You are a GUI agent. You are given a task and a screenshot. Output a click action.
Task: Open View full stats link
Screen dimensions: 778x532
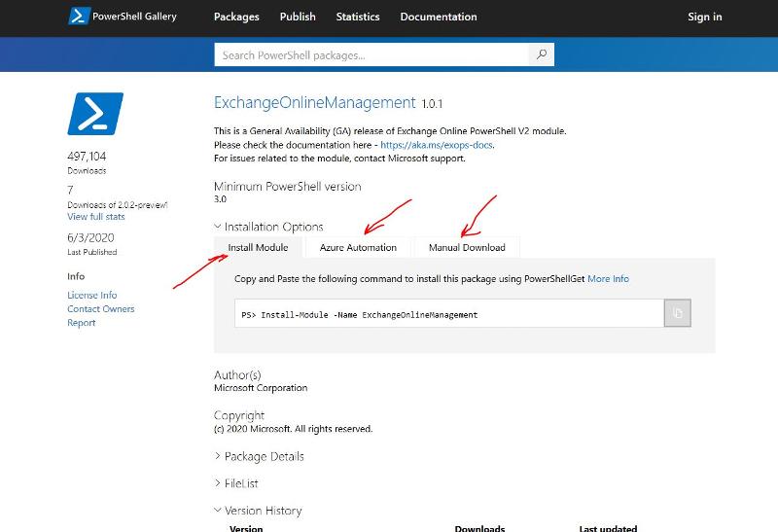click(96, 217)
